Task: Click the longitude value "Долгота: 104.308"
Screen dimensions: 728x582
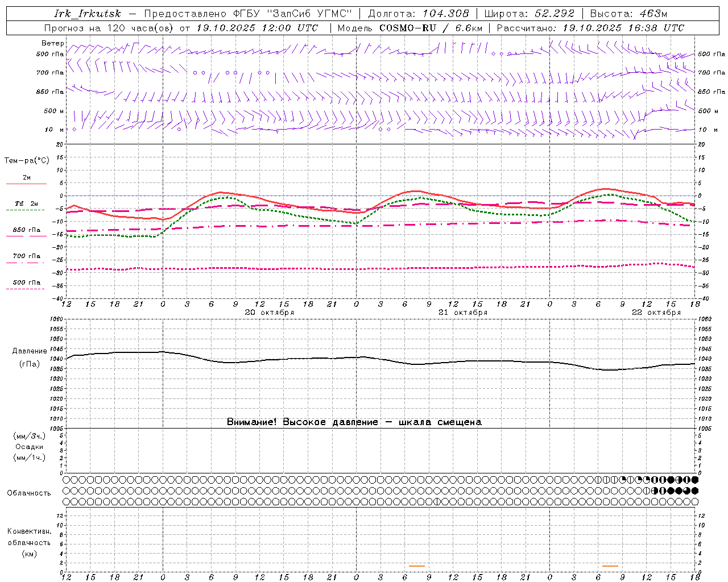Action: (x=418, y=14)
